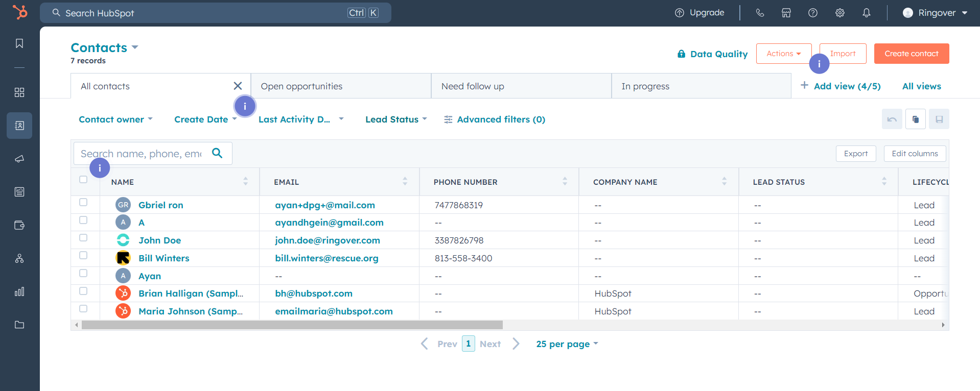Open the notifications bell icon

click(x=867, y=13)
